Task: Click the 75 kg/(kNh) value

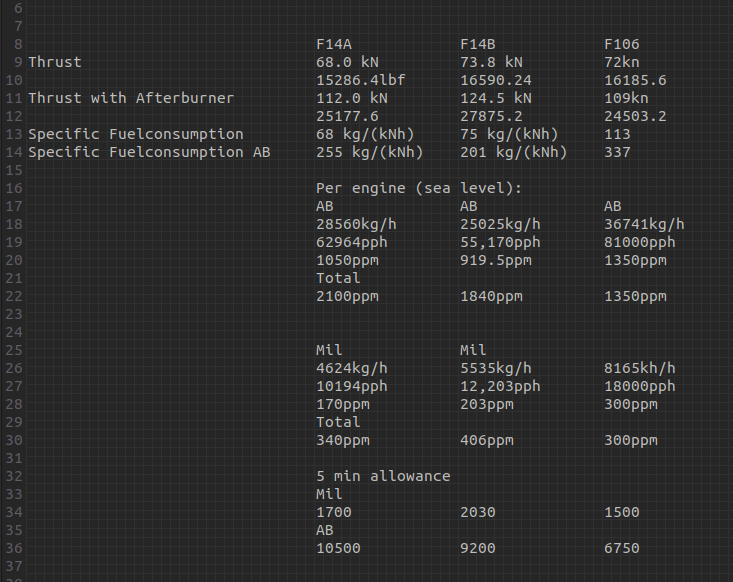Action: (509, 134)
